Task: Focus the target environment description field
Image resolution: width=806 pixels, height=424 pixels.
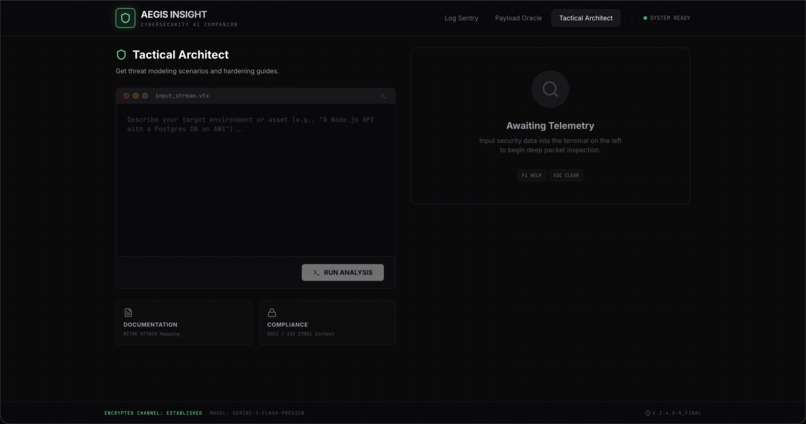Action: pos(255,180)
